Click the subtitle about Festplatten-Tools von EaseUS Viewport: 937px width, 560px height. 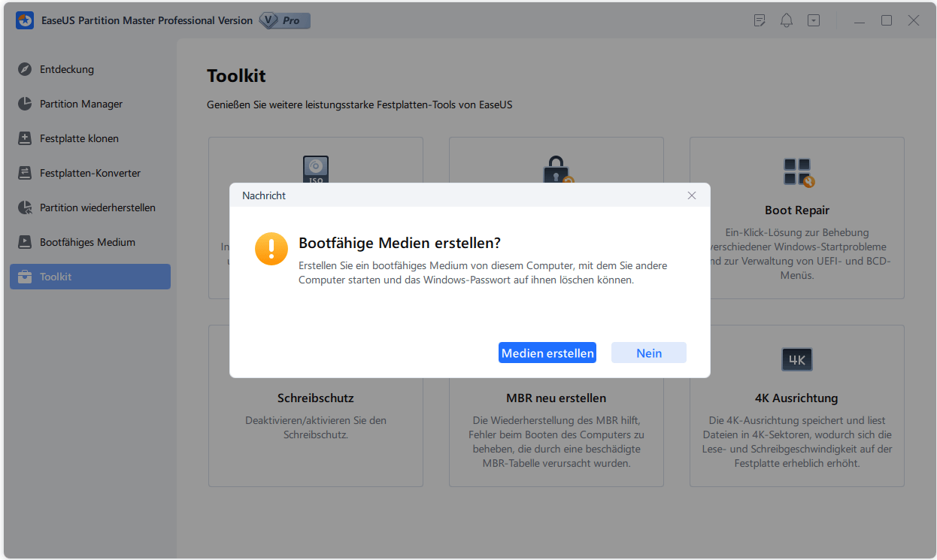pyautogui.click(x=359, y=105)
